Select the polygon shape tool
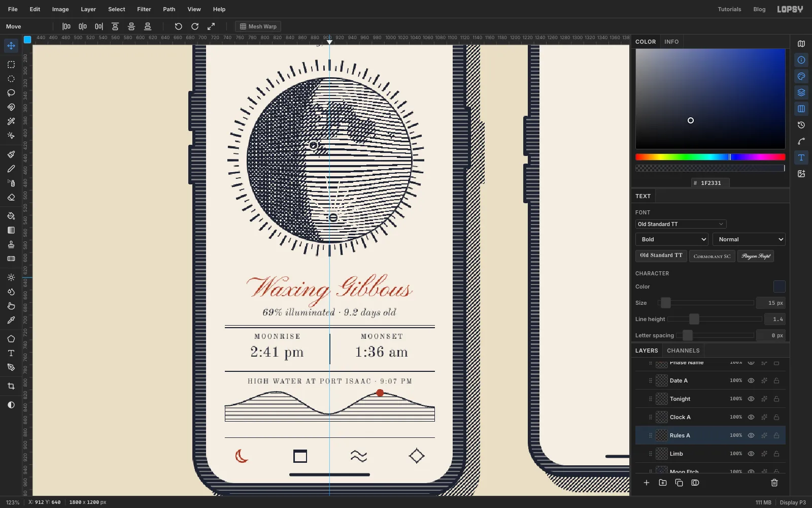This screenshot has width=812, height=508. tap(11, 339)
